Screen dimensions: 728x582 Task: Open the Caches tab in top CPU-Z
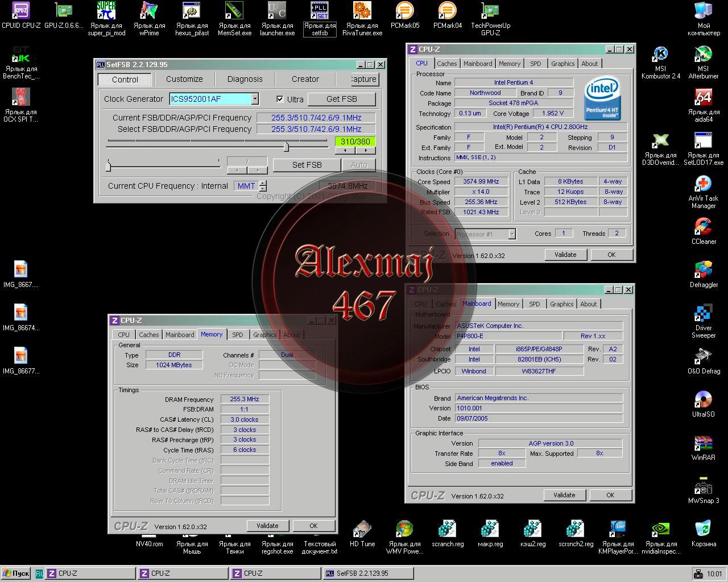[447, 64]
